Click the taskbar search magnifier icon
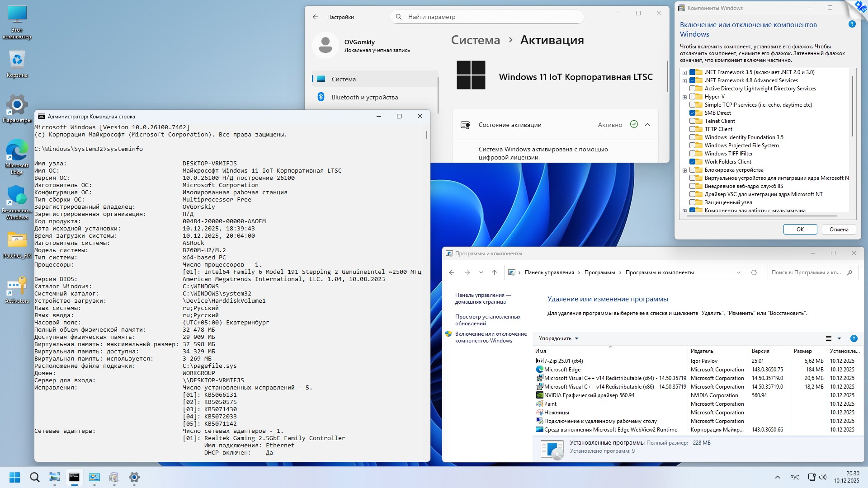 pyautogui.click(x=34, y=477)
